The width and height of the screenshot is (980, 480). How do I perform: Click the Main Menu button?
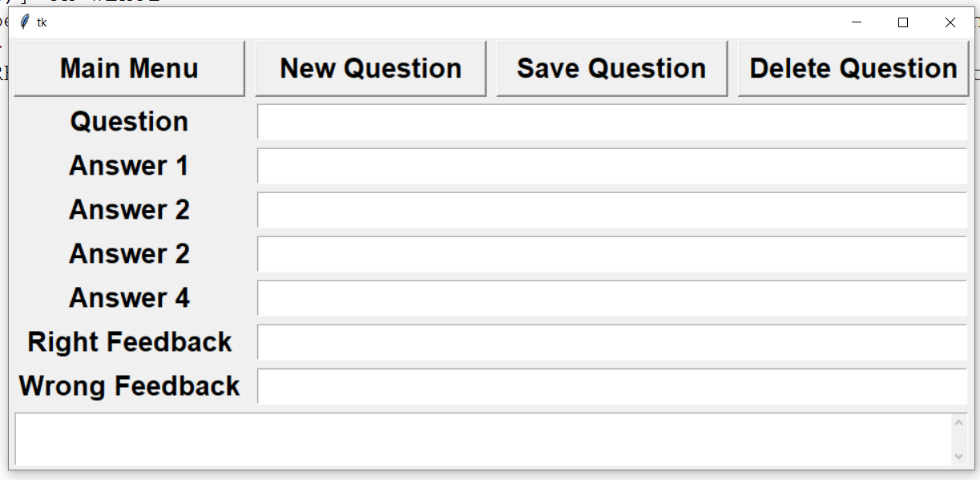[x=129, y=69]
